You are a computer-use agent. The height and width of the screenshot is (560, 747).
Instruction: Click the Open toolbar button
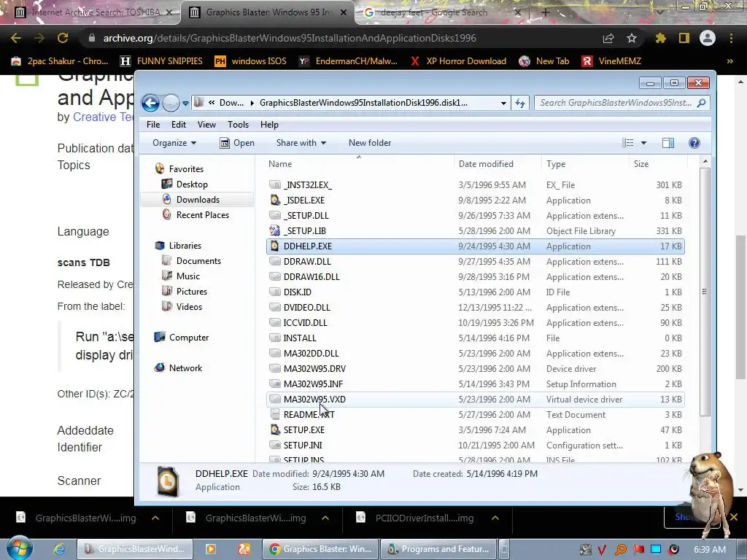tap(237, 143)
